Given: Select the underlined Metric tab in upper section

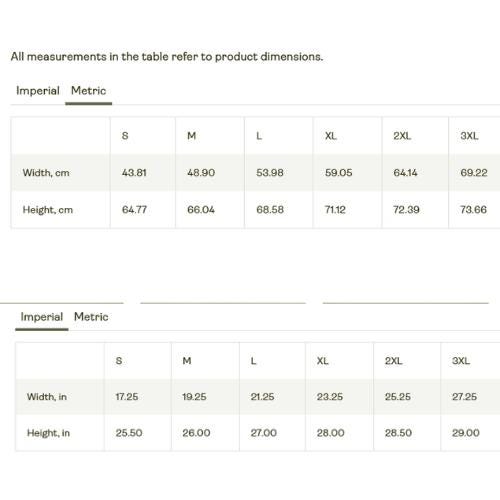Looking at the screenshot, I should point(88,91).
